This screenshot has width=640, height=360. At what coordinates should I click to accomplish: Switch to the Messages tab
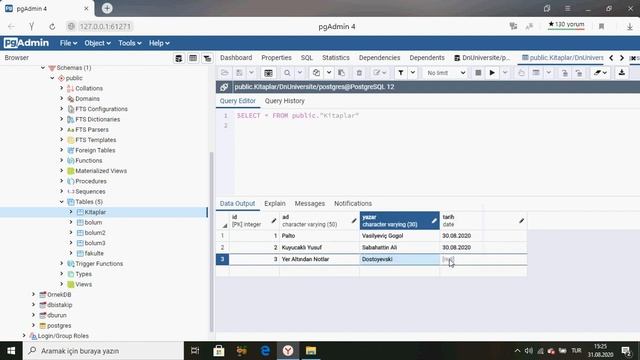[310, 203]
